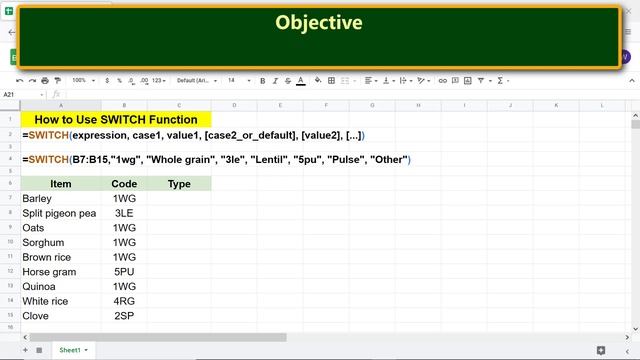Click the Name box showing A21
Screen dimensions: 640x360
[22, 95]
